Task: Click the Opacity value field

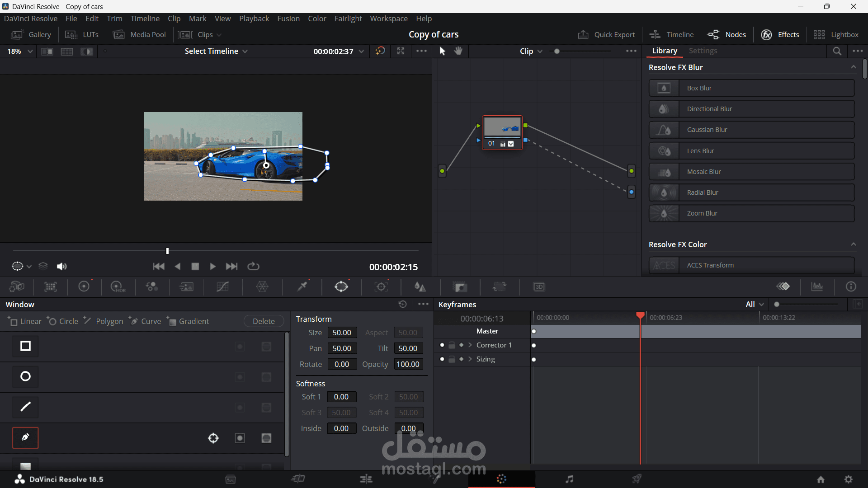Action: pyautogui.click(x=408, y=364)
